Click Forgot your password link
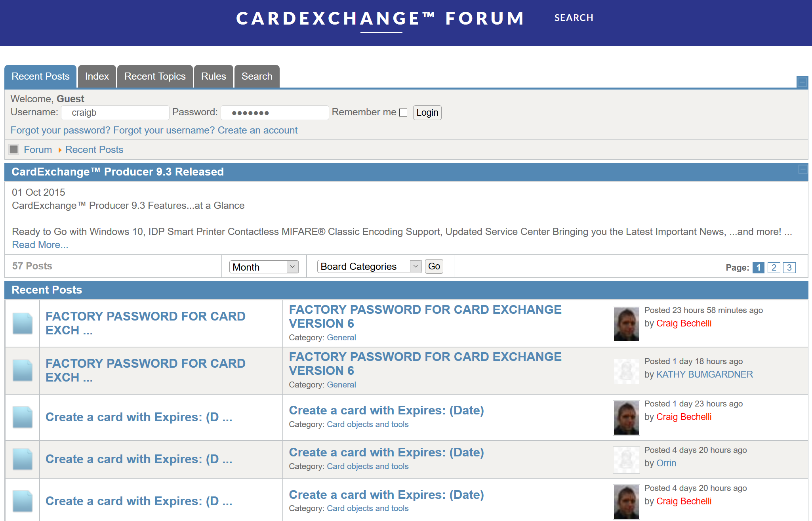This screenshot has width=812, height=521. click(x=61, y=130)
